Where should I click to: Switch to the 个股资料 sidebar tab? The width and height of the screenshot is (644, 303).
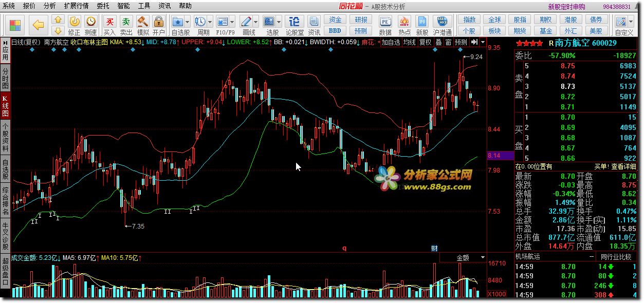(5, 137)
